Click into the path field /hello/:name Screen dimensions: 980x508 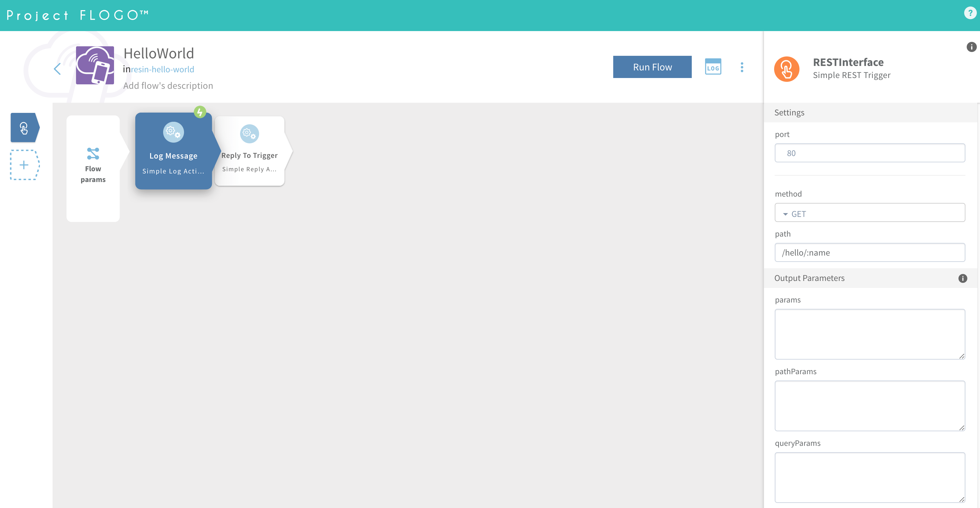click(x=869, y=252)
